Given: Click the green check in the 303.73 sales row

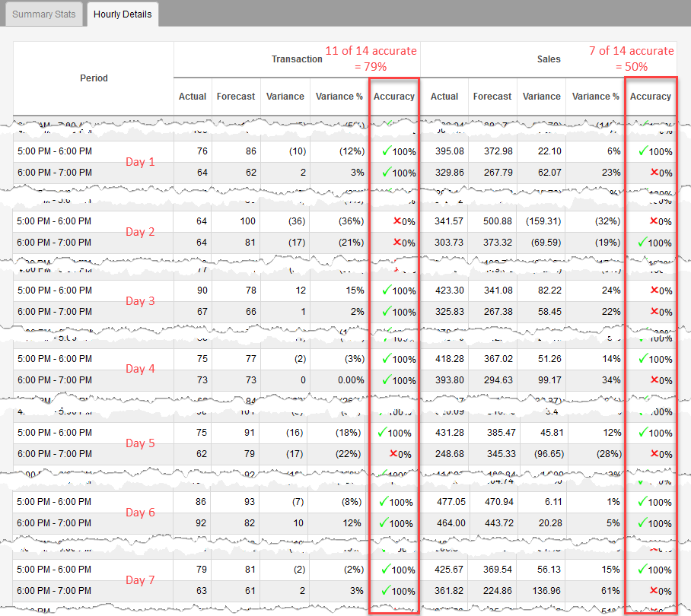Looking at the screenshot, I should tap(643, 242).
